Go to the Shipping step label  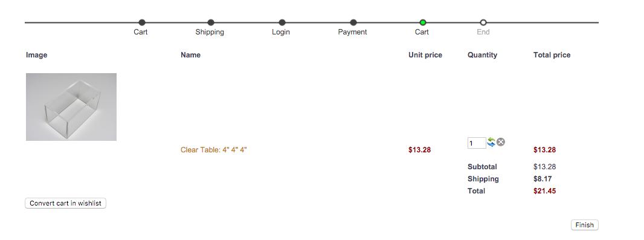coord(210,32)
